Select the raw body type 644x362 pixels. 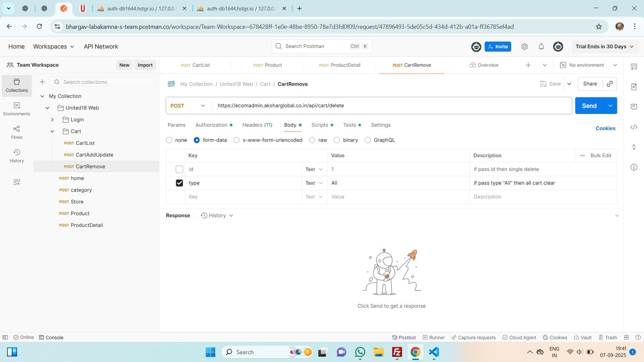(x=312, y=140)
